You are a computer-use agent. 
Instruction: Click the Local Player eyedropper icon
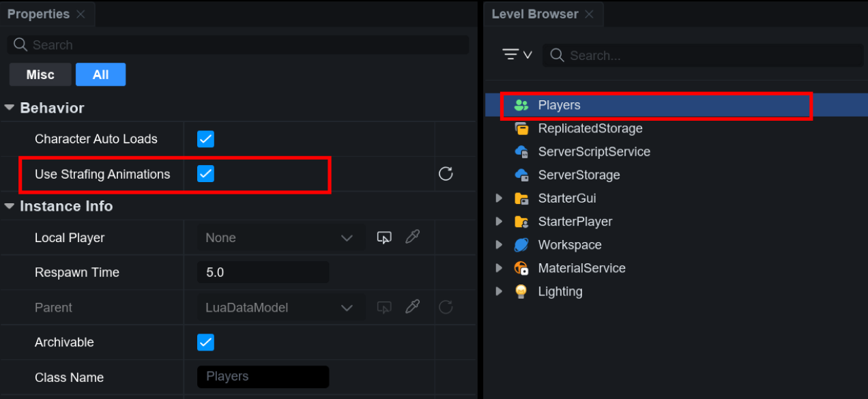point(412,237)
